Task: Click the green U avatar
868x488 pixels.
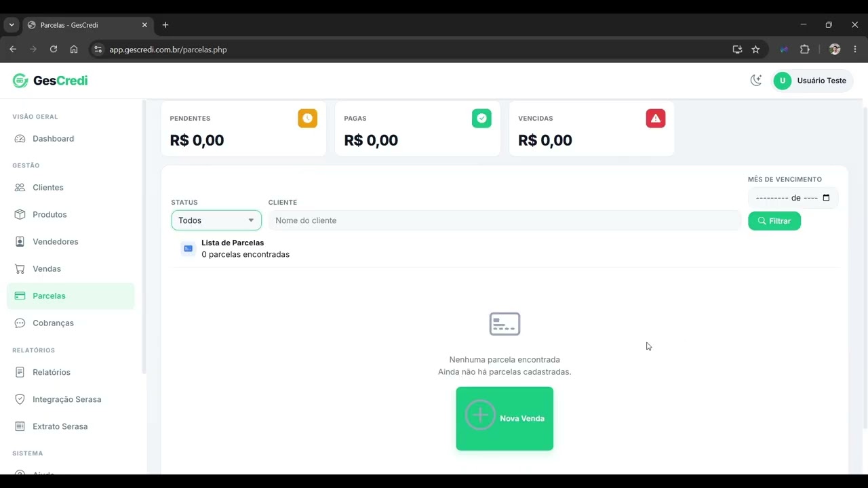Action: tap(783, 81)
